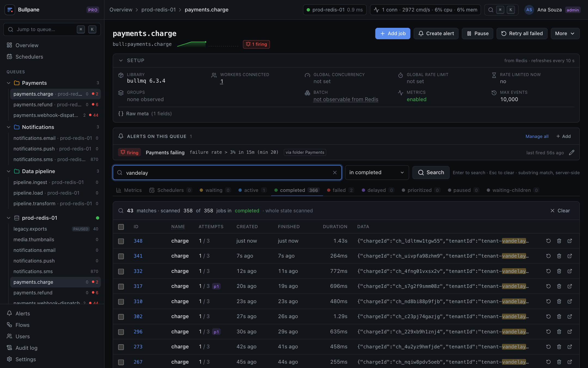Switch to the failed tab

coord(341,190)
